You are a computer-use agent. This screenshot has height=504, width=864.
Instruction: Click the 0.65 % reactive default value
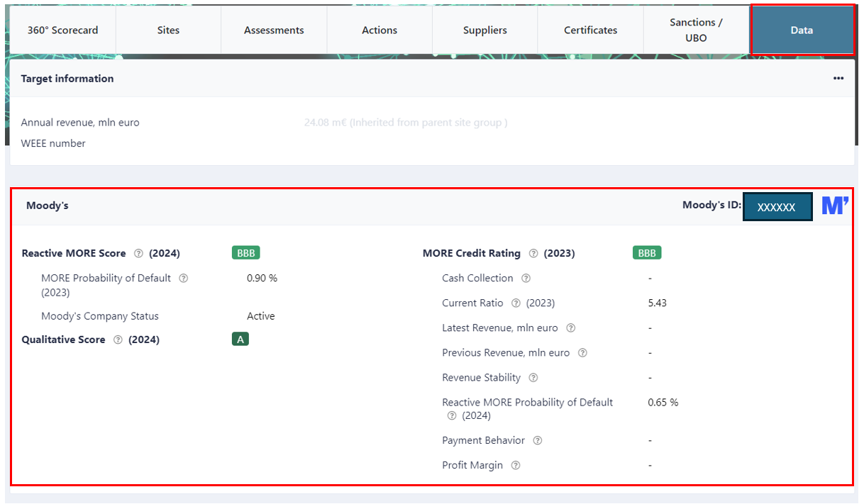tap(663, 402)
